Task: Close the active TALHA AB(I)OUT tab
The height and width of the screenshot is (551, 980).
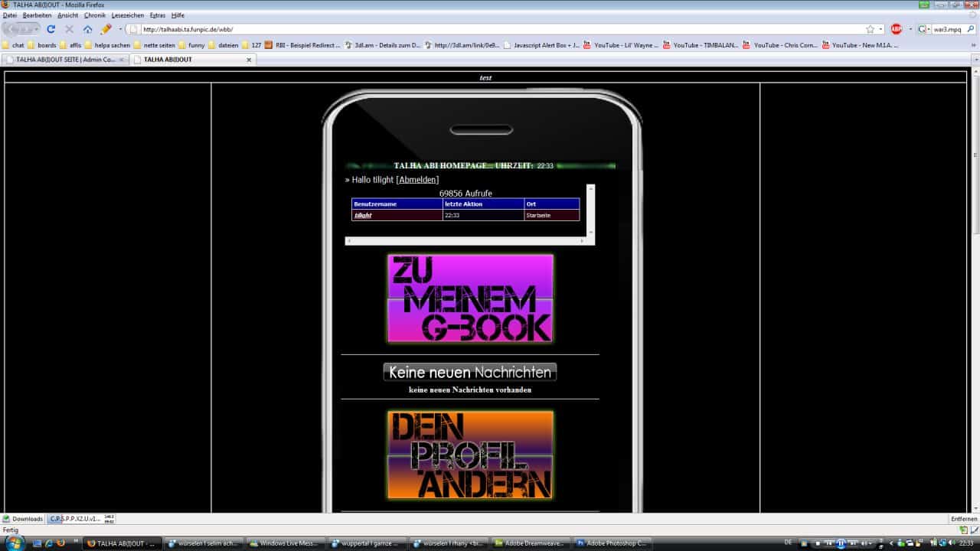Action: point(249,60)
